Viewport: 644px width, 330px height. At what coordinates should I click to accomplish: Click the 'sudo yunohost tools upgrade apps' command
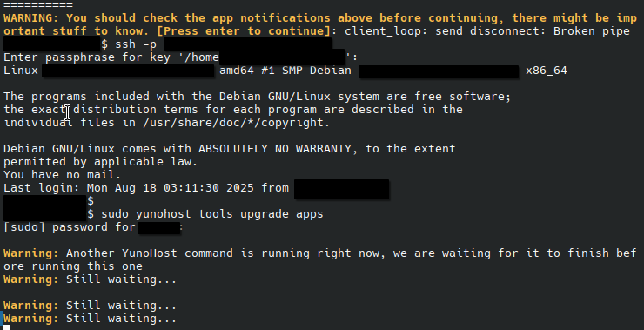point(212,214)
